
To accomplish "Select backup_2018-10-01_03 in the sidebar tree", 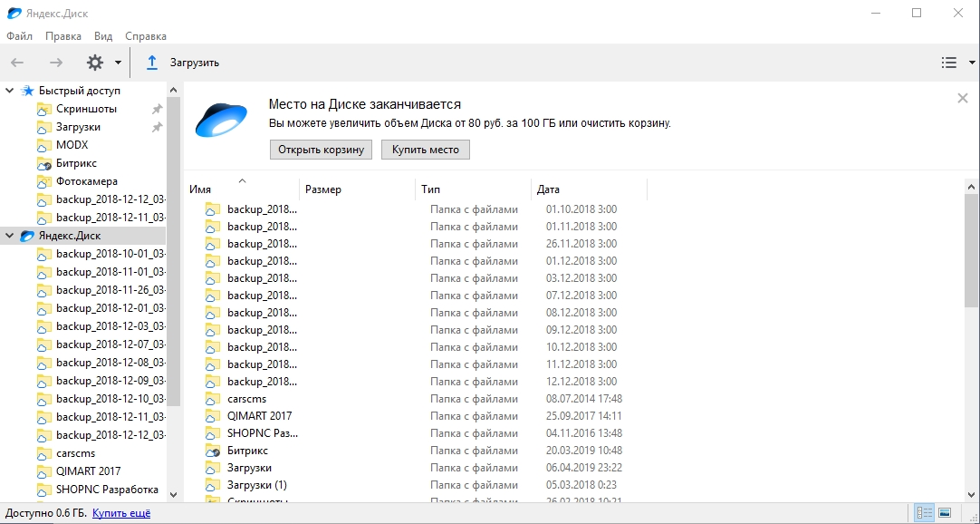I will [x=110, y=255].
